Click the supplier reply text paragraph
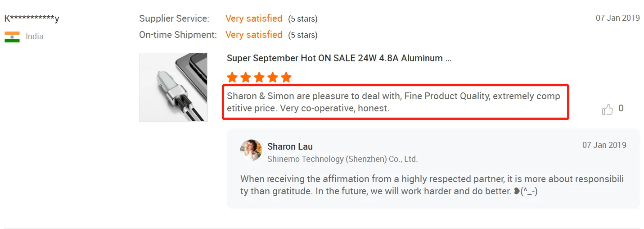Viewport: 644px width, 229px height. [432, 185]
